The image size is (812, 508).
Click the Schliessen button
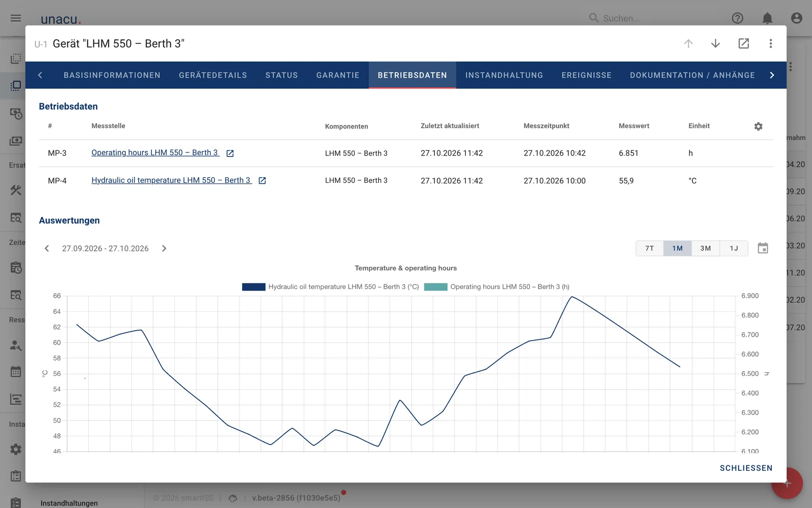tap(746, 468)
